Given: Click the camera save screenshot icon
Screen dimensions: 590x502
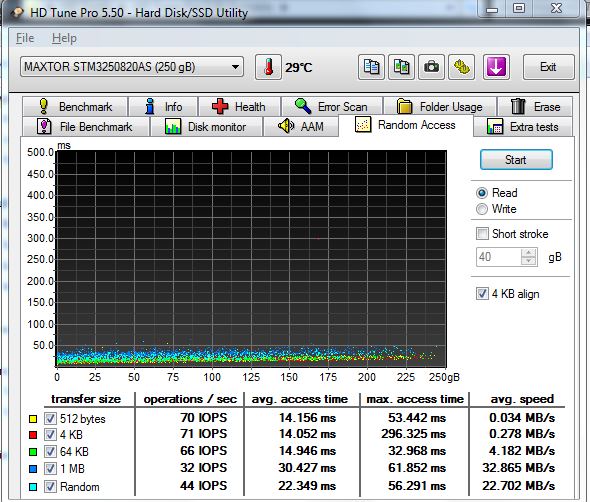Looking at the screenshot, I should pyautogui.click(x=431, y=67).
